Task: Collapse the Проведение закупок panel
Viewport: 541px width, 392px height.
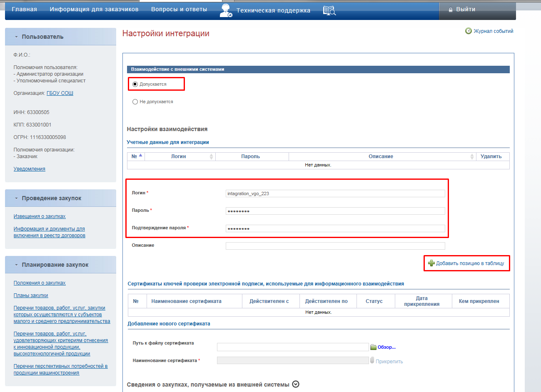Action: [x=17, y=198]
